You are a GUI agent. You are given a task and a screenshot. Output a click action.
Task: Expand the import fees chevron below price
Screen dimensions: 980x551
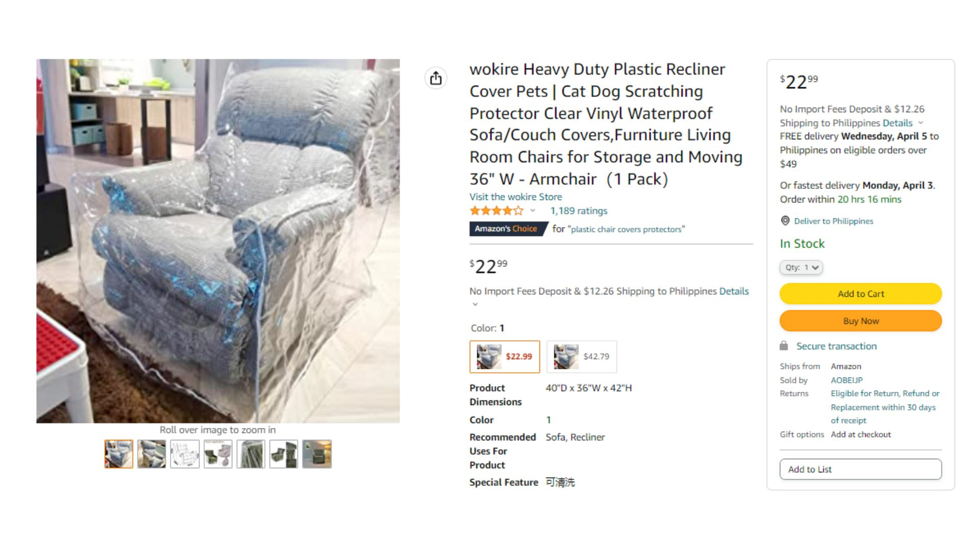click(475, 305)
